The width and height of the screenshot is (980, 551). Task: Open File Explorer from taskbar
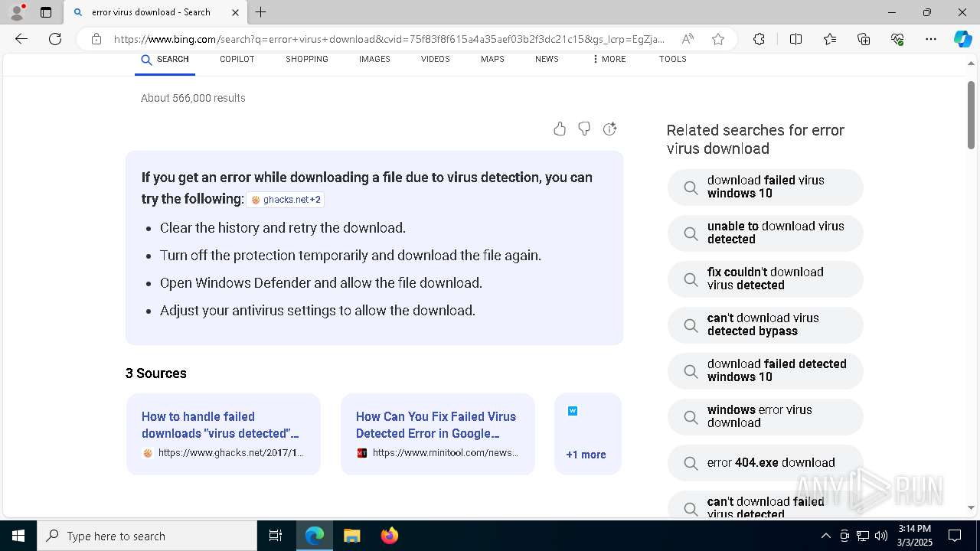pyautogui.click(x=352, y=536)
